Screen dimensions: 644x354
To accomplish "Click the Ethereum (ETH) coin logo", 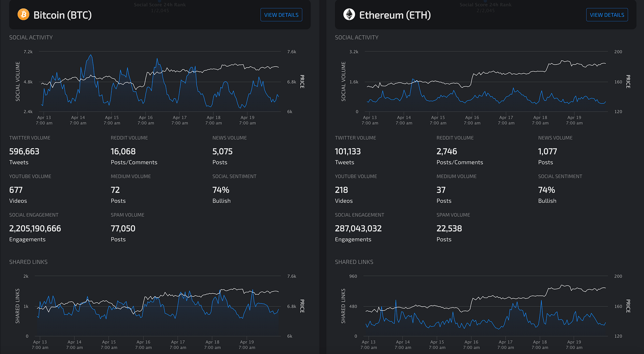I will [349, 15].
